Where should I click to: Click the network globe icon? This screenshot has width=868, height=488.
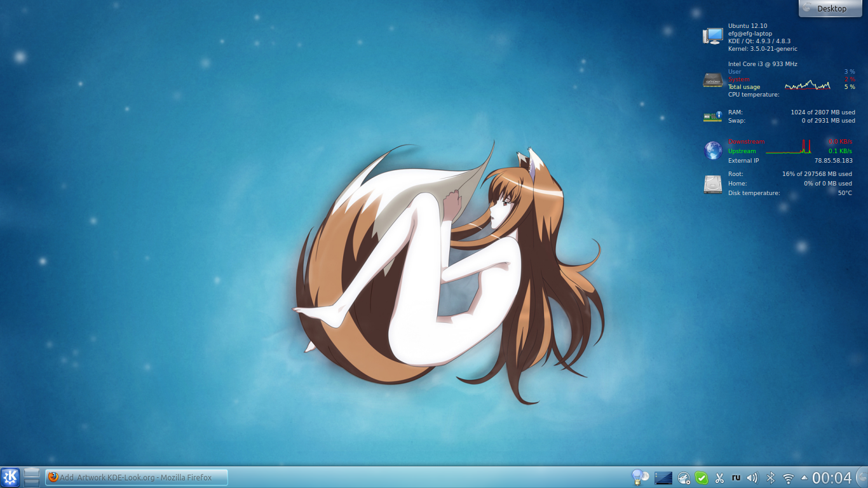pyautogui.click(x=713, y=151)
